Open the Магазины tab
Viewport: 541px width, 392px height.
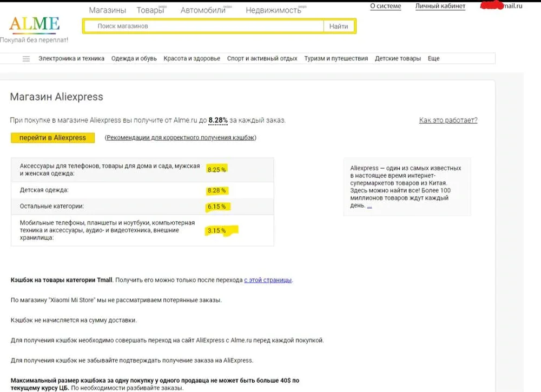click(x=107, y=10)
